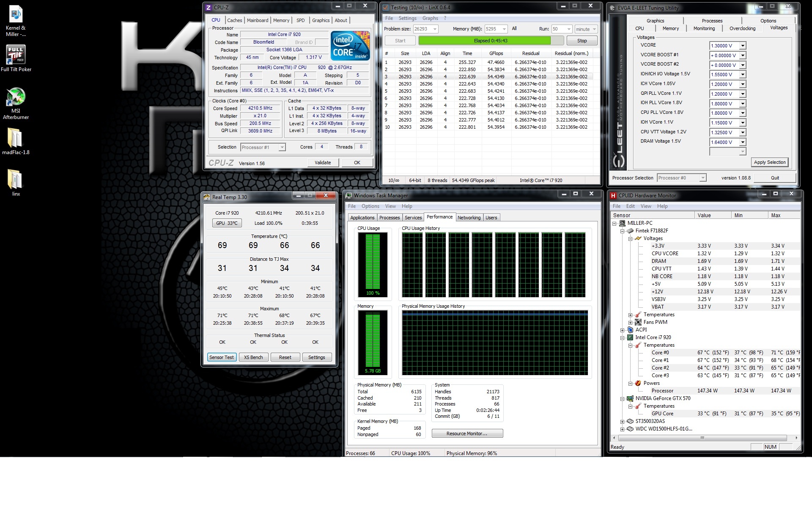
Task: Open Graphs menu in LinX
Action: click(x=430, y=18)
